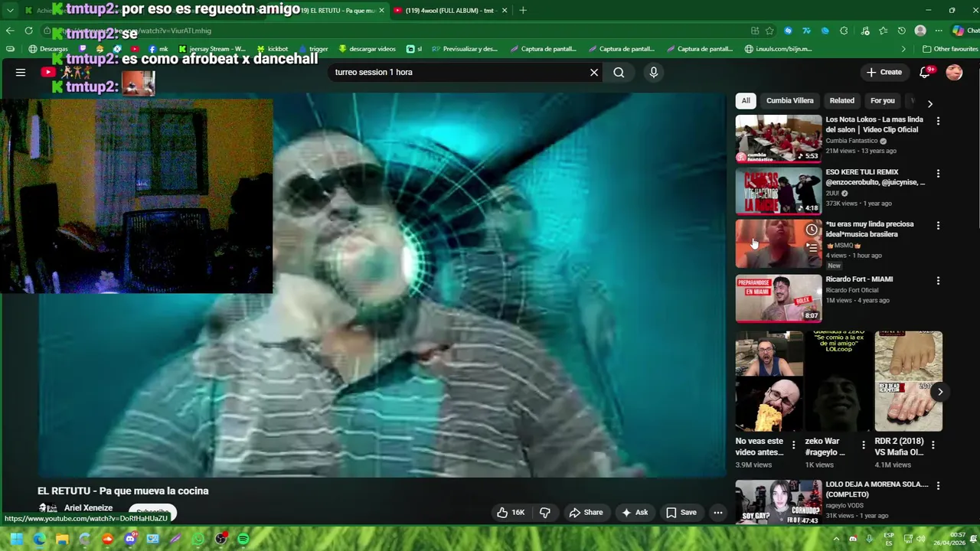The height and width of the screenshot is (551, 980).
Task: Open the 'Ricardo Fort - MIAMI' video thumbnail
Action: click(x=779, y=298)
